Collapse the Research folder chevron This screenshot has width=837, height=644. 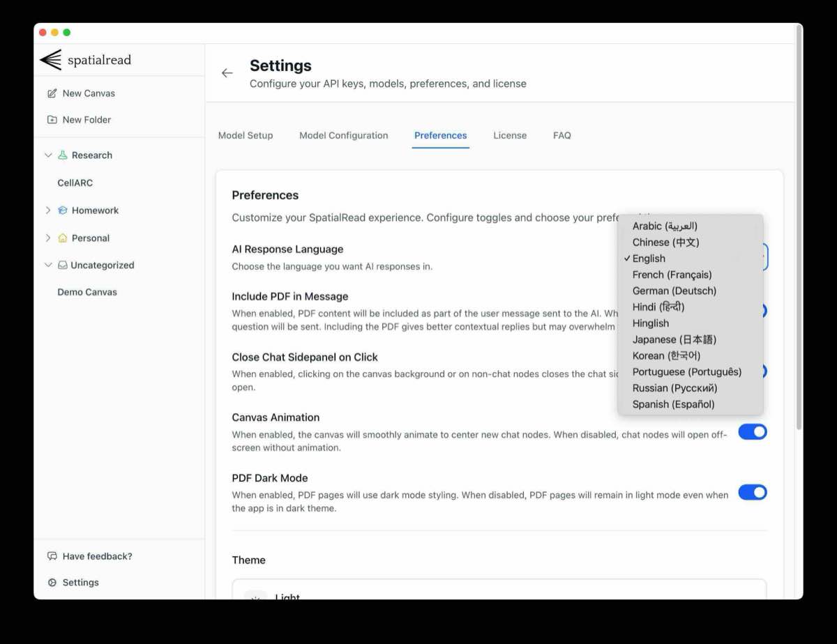click(x=48, y=155)
